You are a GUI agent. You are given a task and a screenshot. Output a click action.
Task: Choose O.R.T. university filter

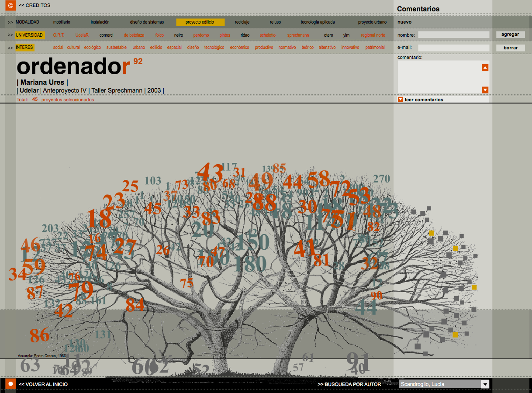point(59,35)
